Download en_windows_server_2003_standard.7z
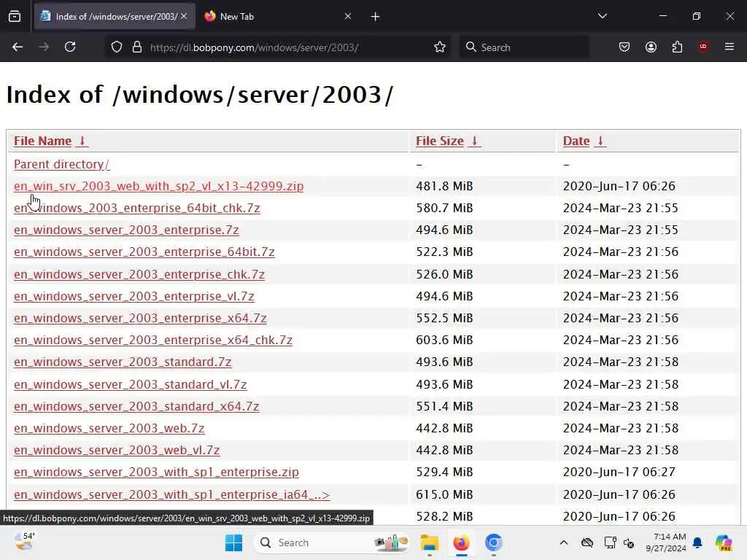 coord(123,362)
